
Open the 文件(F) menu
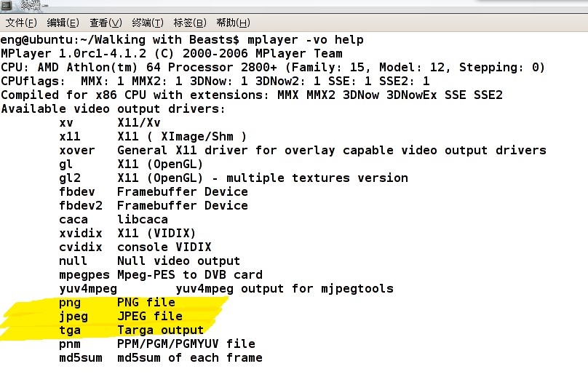(x=21, y=23)
